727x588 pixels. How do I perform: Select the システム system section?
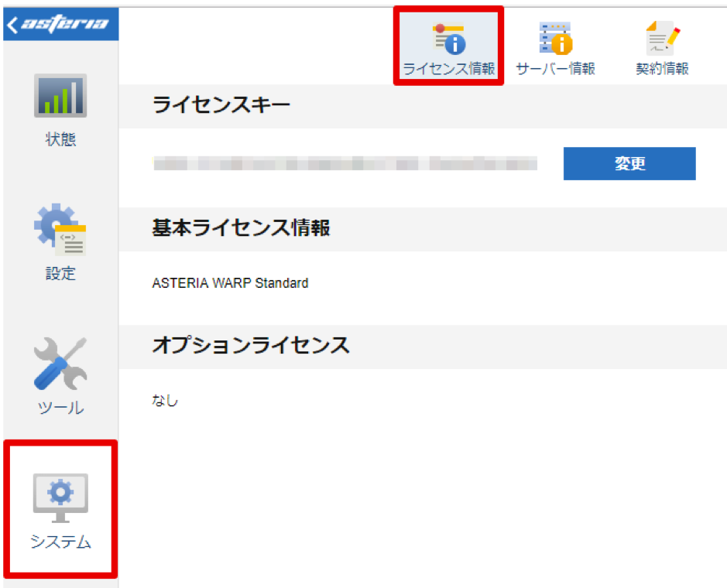(60, 510)
